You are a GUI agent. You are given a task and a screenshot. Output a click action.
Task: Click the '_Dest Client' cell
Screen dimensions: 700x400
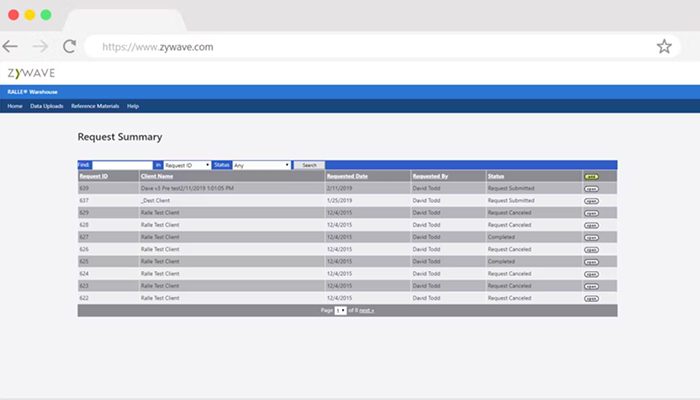pyautogui.click(x=156, y=200)
